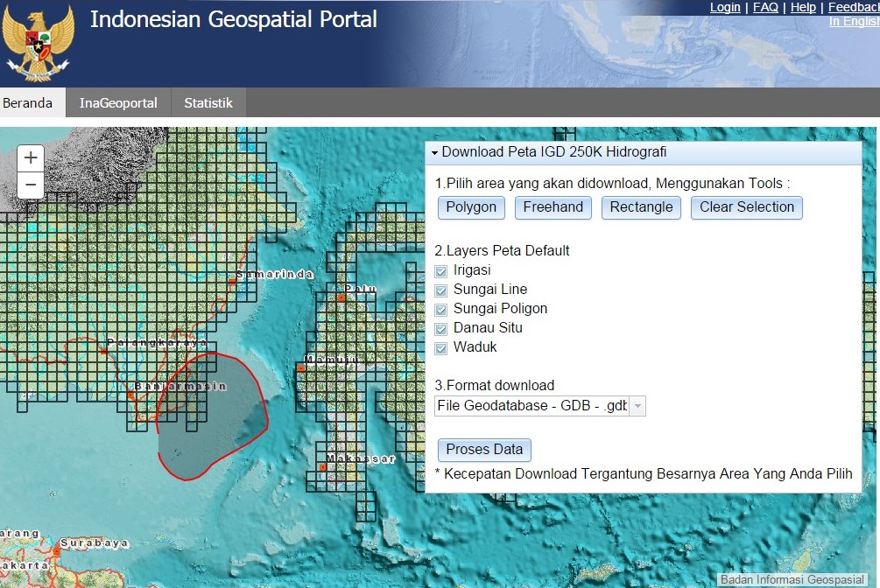Activate the Rectangle selection tool
Viewport: 880px width, 588px height.
pyautogui.click(x=641, y=207)
